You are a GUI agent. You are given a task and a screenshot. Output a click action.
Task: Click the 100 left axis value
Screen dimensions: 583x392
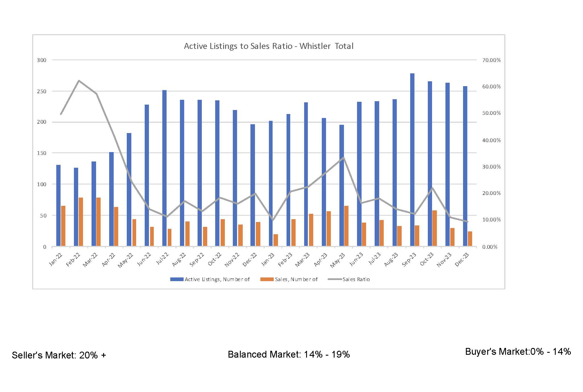click(x=42, y=184)
